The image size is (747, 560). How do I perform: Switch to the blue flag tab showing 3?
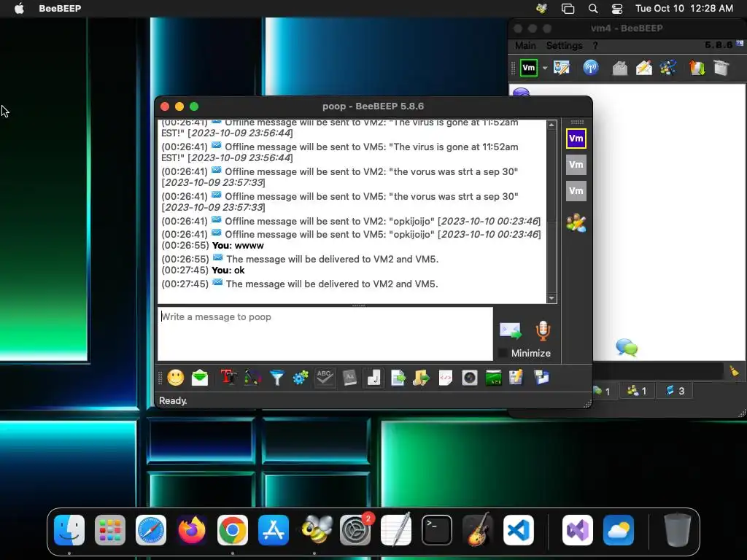[x=675, y=391]
